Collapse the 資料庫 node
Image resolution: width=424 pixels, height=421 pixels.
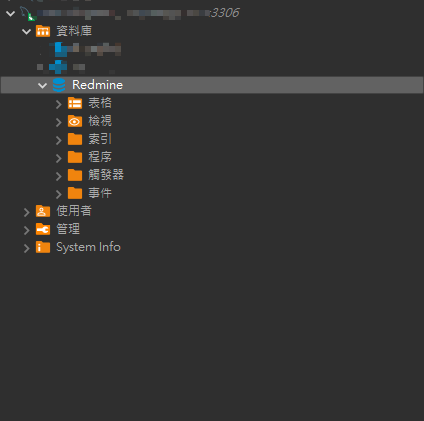point(26,31)
